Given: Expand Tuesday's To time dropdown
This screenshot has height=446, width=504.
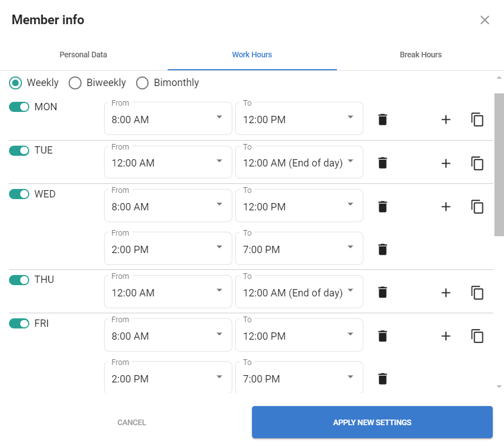Looking at the screenshot, I should (299, 163).
